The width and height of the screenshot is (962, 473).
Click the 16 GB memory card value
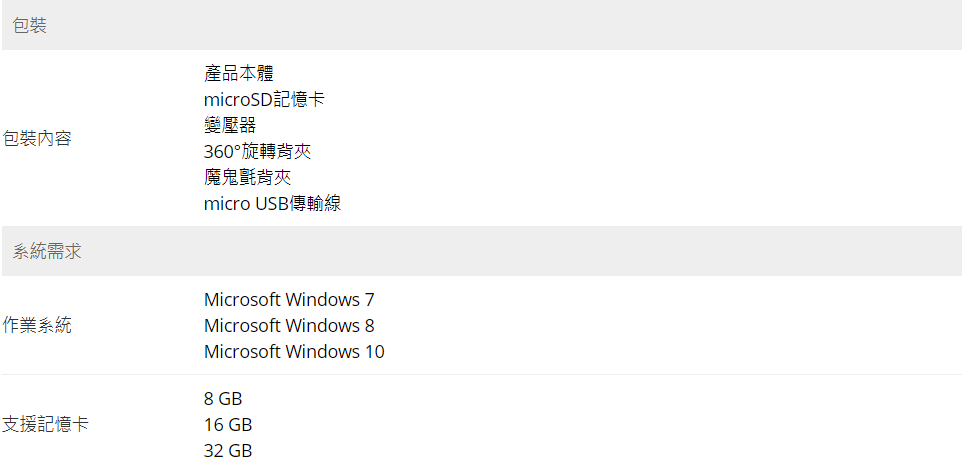[228, 425]
